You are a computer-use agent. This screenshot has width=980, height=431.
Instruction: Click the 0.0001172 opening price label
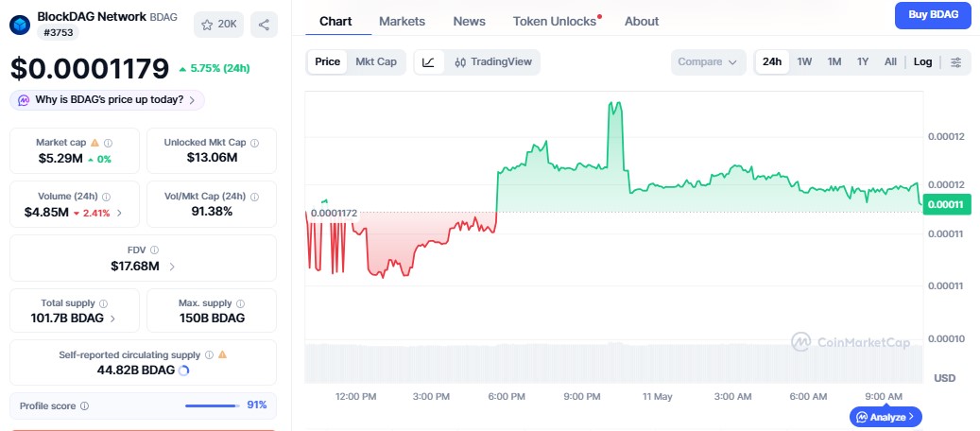point(334,214)
